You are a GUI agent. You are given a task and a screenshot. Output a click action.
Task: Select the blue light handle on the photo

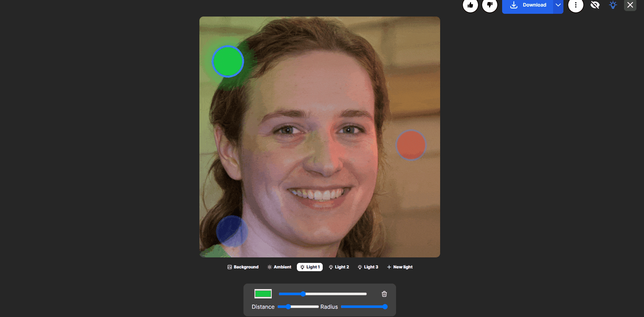click(232, 231)
